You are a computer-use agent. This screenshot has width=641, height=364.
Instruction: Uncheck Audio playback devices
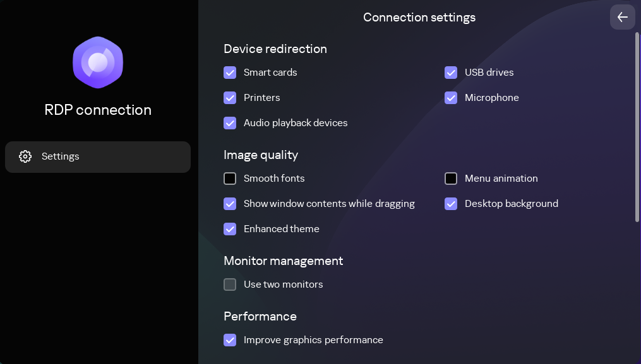click(x=230, y=123)
